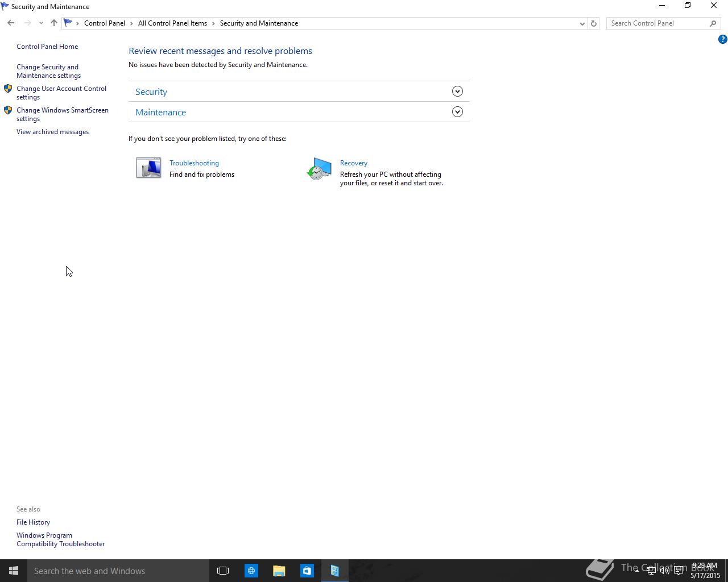
Task: Click the Search the web and Windows box
Action: click(118, 571)
